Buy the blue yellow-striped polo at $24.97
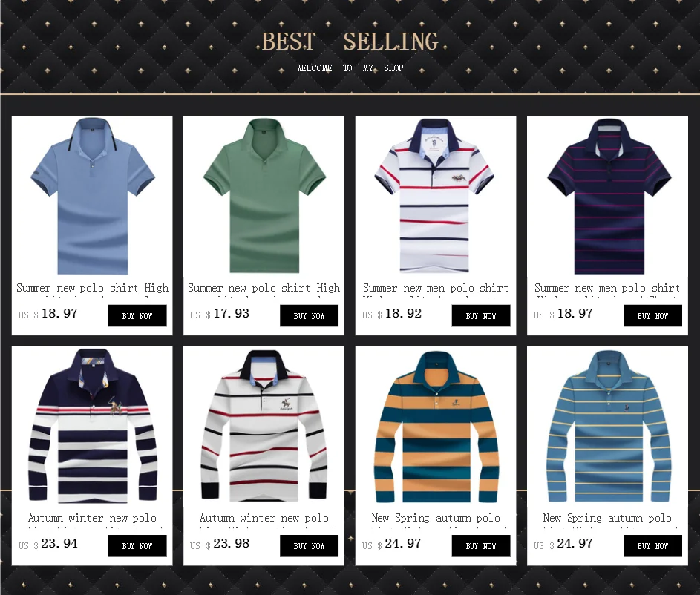Screen dimensions: 700x595 (x=652, y=546)
